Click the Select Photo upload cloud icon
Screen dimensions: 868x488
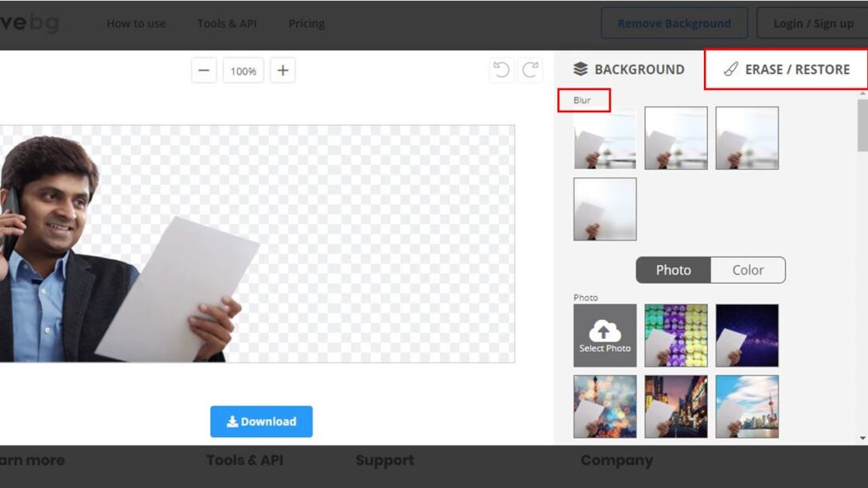[x=604, y=329]
